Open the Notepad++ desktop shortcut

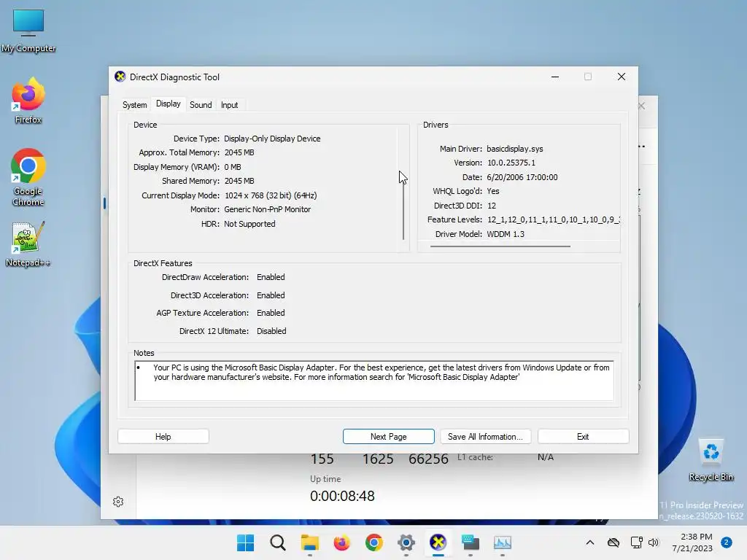pyautogui.click(x=28, y=244)
